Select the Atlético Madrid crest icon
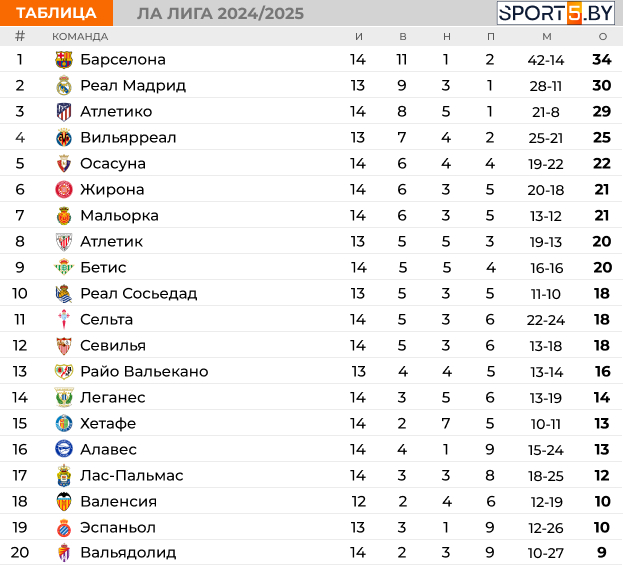The width and height of the screenshot is (623, 565). click(64, 112)
